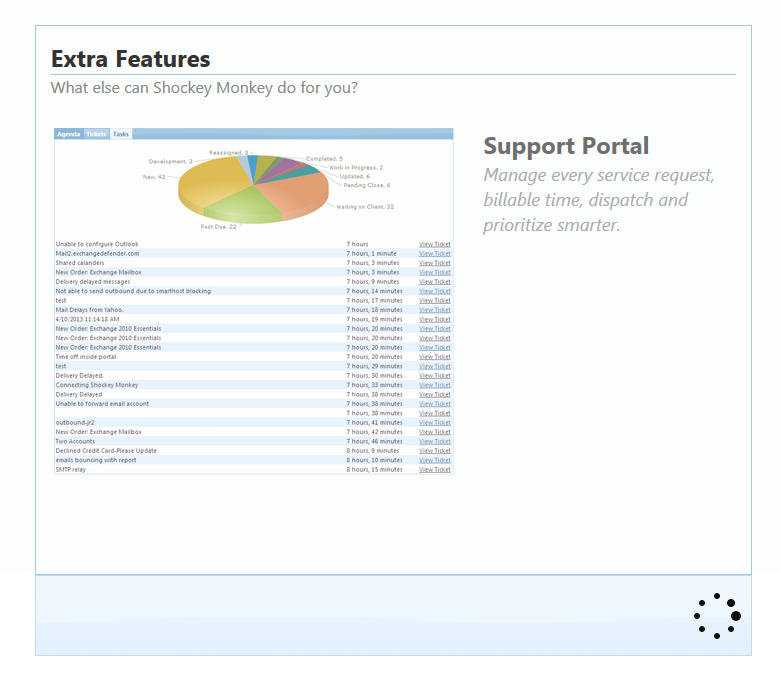Open View Ticket for Mail2.exchangedefender.com
The image size is (780, 679).
point(434,254)
